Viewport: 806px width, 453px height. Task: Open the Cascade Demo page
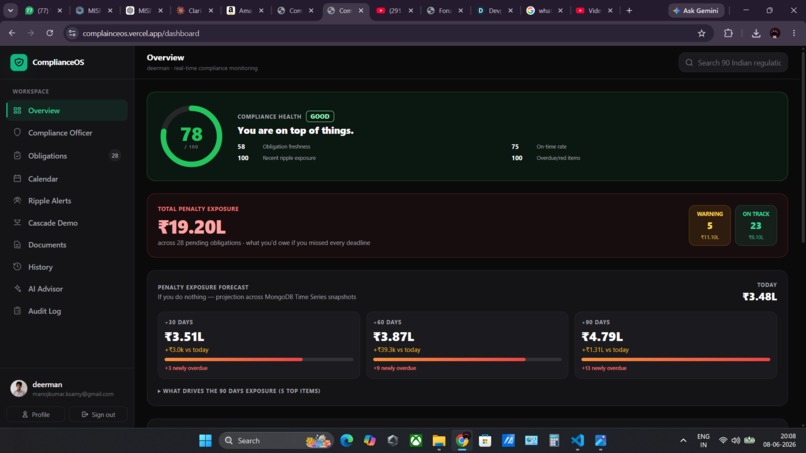click(67, 223)
